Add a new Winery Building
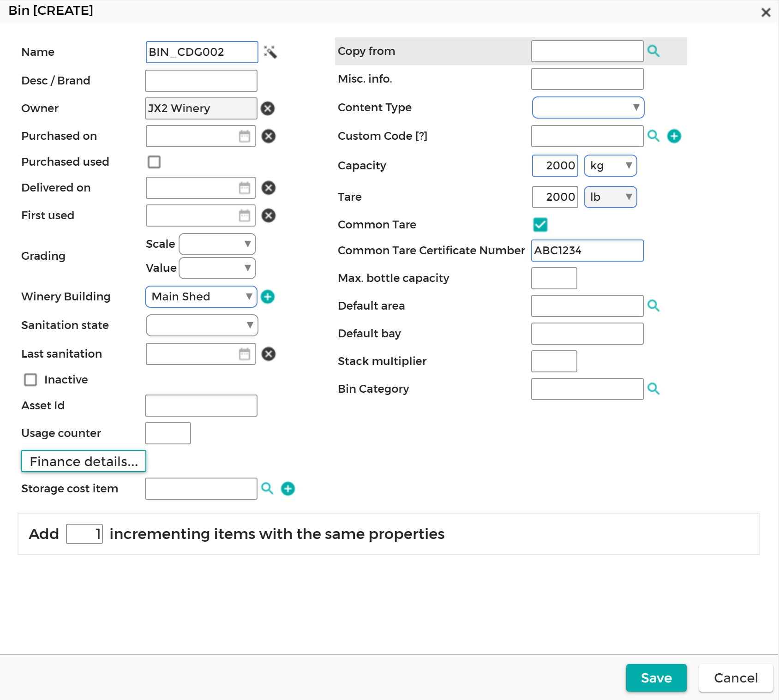Screen dimensions: 779x700 click(x=268, y=297)
